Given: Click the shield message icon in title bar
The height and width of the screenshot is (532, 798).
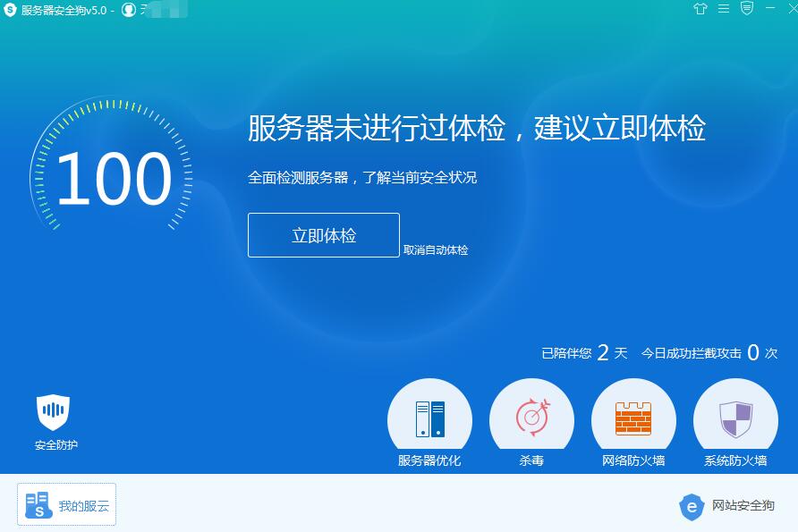Looking at the screenshot, I should click(x=747, y=8).
